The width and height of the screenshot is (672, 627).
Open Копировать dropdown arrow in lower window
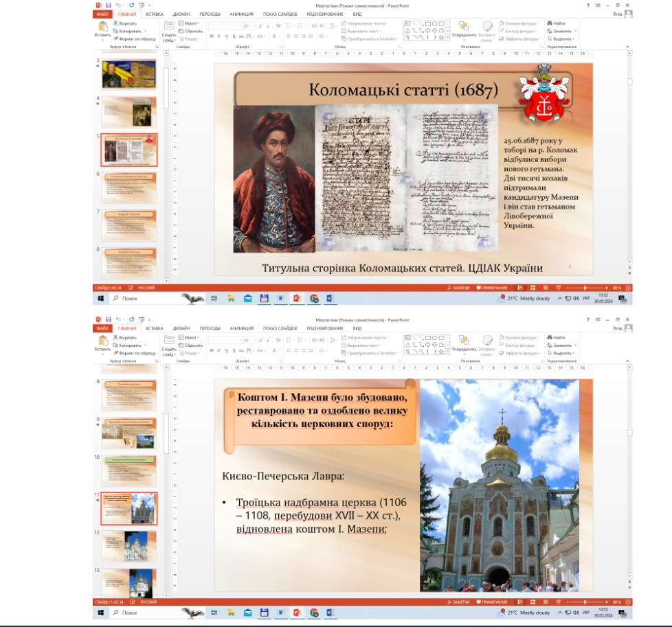(146, 345)
